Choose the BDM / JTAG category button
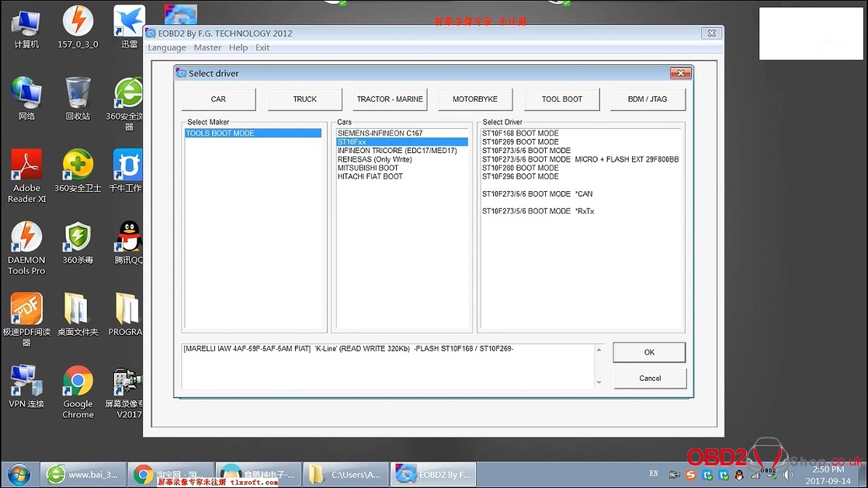 point(648,99)
